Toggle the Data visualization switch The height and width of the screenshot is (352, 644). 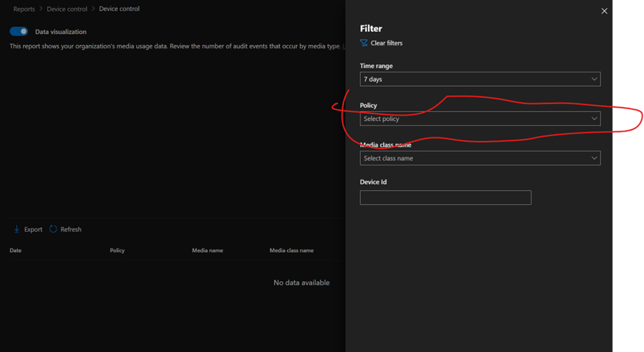pyautogui.click(x=19, y=32)
